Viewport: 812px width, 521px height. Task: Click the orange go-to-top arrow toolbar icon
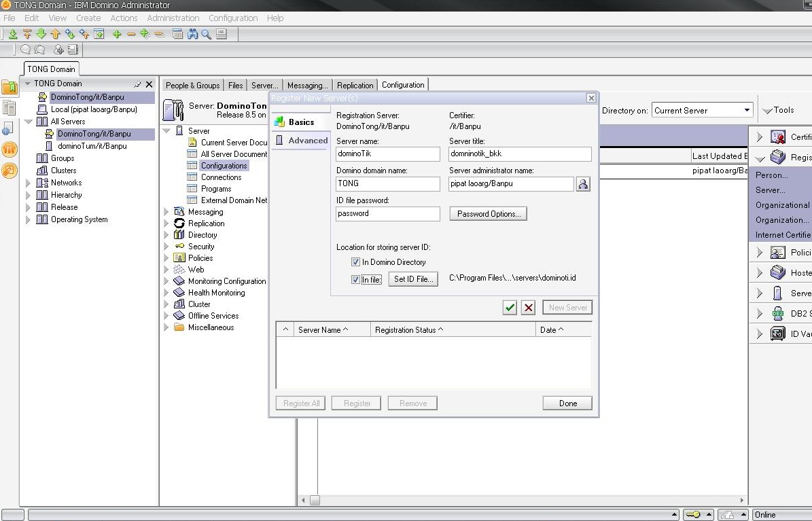pyautogui.click(x=27, y=34)
